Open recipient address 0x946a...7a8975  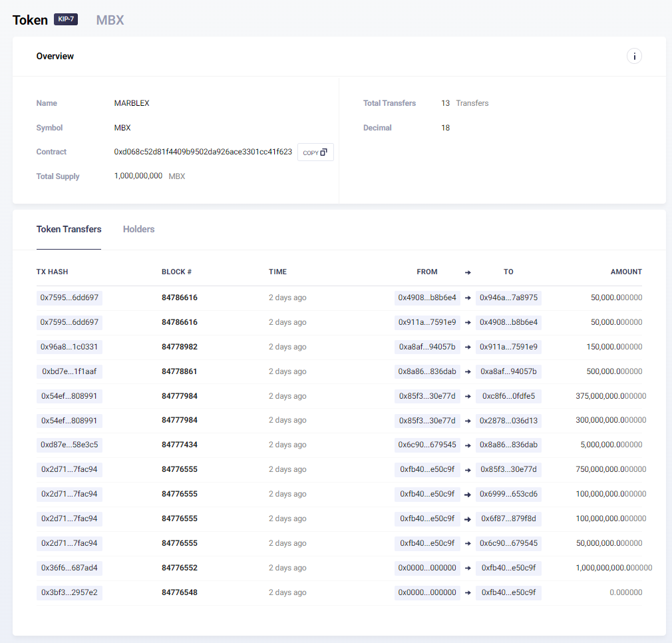(x=508, y=298)
